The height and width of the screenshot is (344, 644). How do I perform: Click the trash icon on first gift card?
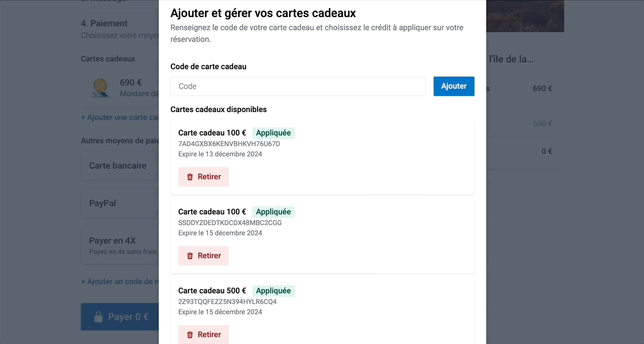[190, 177]
